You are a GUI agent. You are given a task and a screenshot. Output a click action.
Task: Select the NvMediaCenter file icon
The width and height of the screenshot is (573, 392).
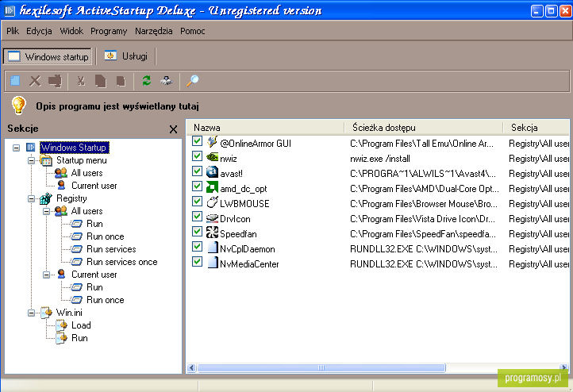[x=213, y=263]
